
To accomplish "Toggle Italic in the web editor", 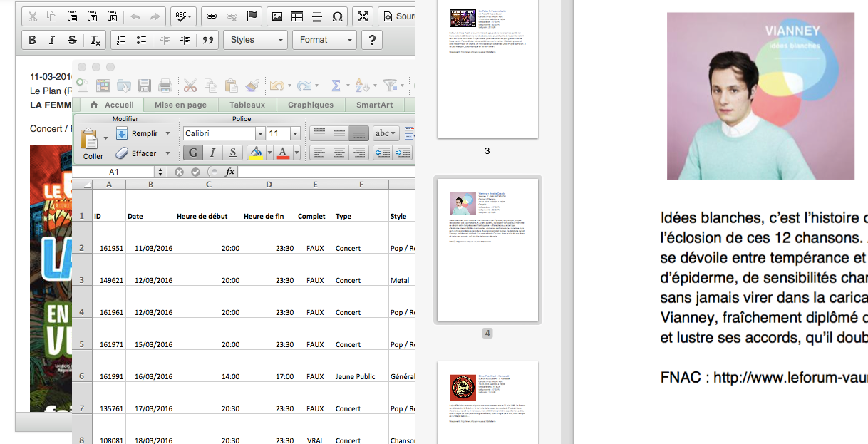I will [52, 40].
